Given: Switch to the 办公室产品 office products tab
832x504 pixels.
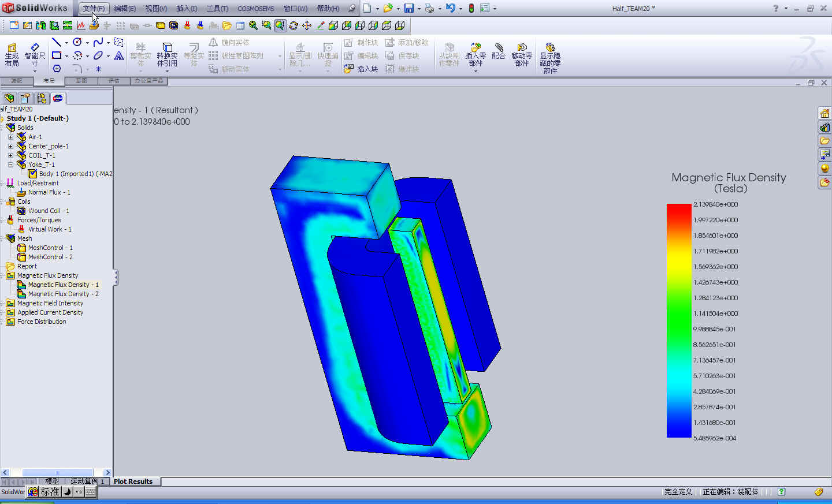Looking at the screenshot, I should [x=149, y=81].
